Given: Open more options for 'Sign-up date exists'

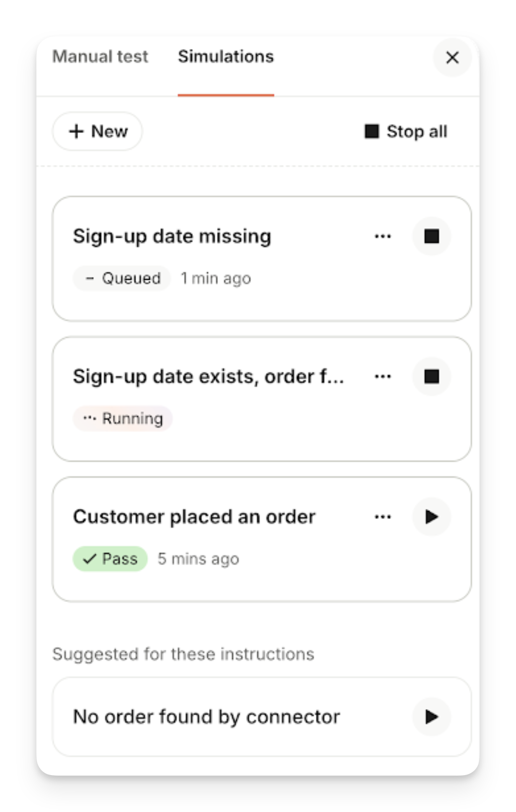Looking at the screenshot, I should click(383, 376).
